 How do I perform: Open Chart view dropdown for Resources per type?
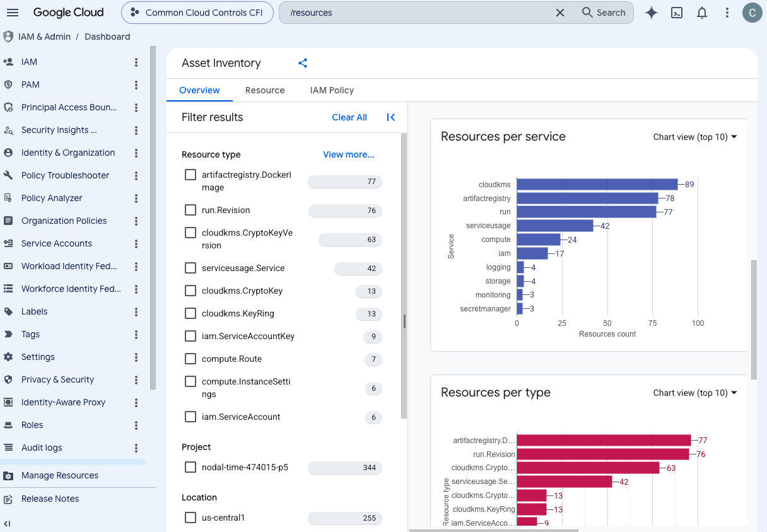695,393
